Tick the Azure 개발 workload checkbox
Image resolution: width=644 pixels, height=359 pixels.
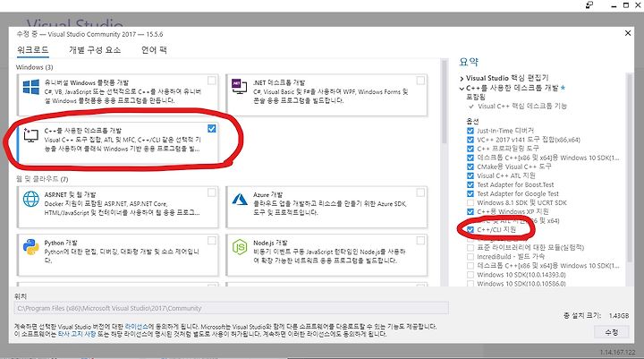[420, 192]
